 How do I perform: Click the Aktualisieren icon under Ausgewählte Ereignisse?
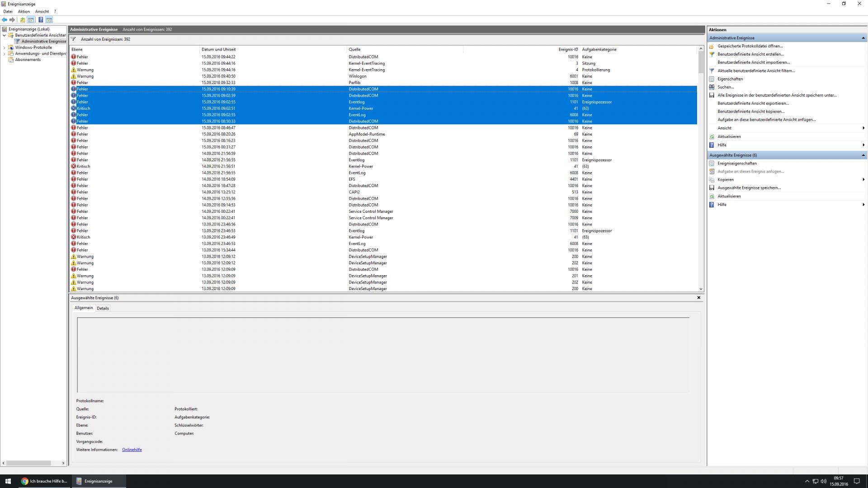712,197
